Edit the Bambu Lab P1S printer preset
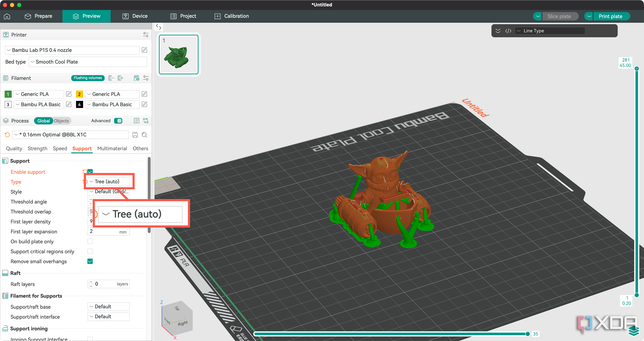The width and height of the screenshot is (644, 341). pyautogui.click(x=144, y=50)
